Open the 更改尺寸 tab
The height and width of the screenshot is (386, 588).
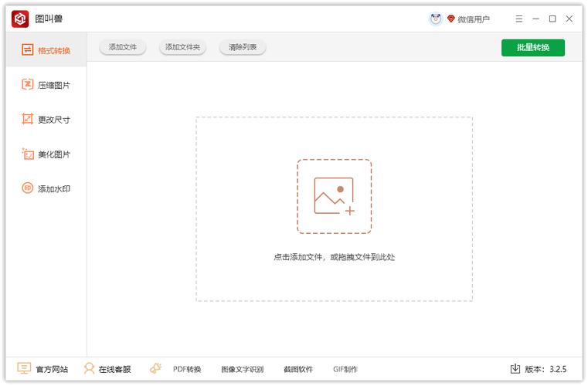(46, 120)
